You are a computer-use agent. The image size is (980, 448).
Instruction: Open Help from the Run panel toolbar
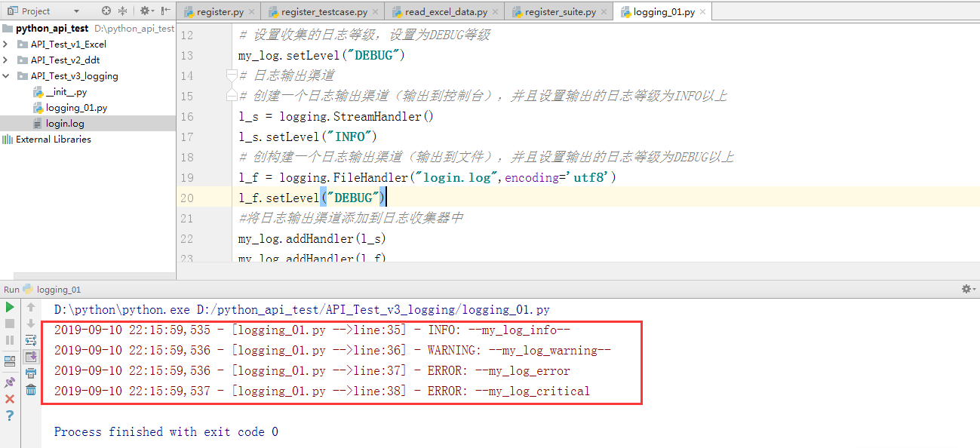click(8, 413)
